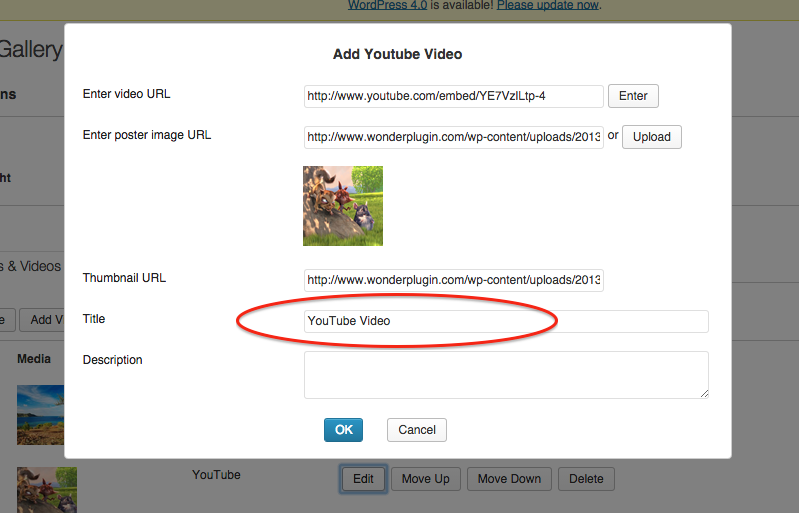799x513 pixels.
Task: Click the video URL input field
Action: click(x=453, y=96)
